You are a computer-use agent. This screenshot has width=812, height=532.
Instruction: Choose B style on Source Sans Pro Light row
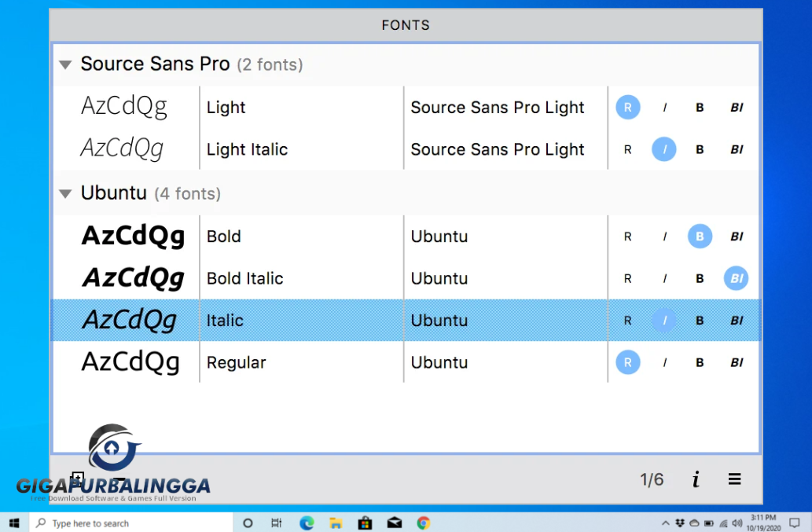pos(700,107)
